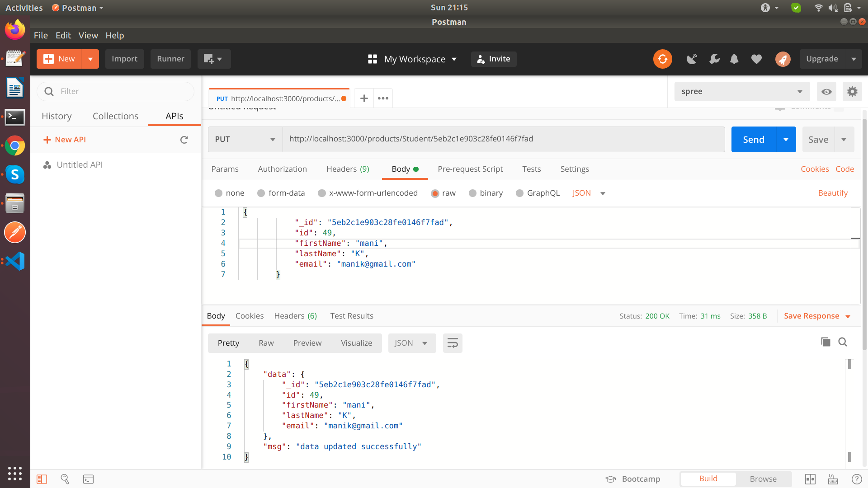
Task: Open settings wrench icon in header
Action: pyautogui.click(x=714, y=59)
